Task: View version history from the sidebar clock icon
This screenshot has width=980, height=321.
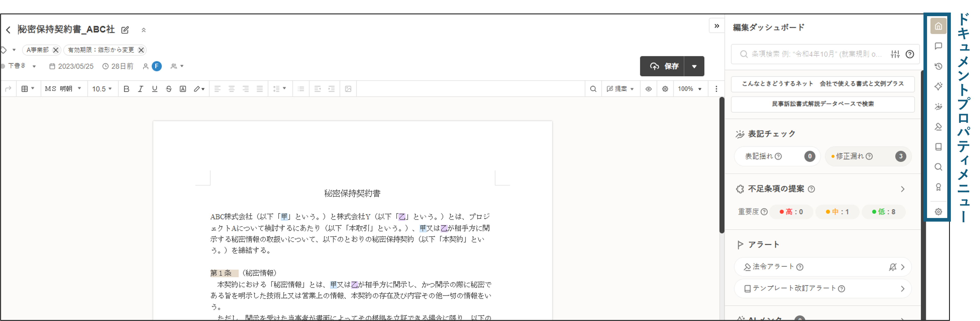Action: [939, 66]
